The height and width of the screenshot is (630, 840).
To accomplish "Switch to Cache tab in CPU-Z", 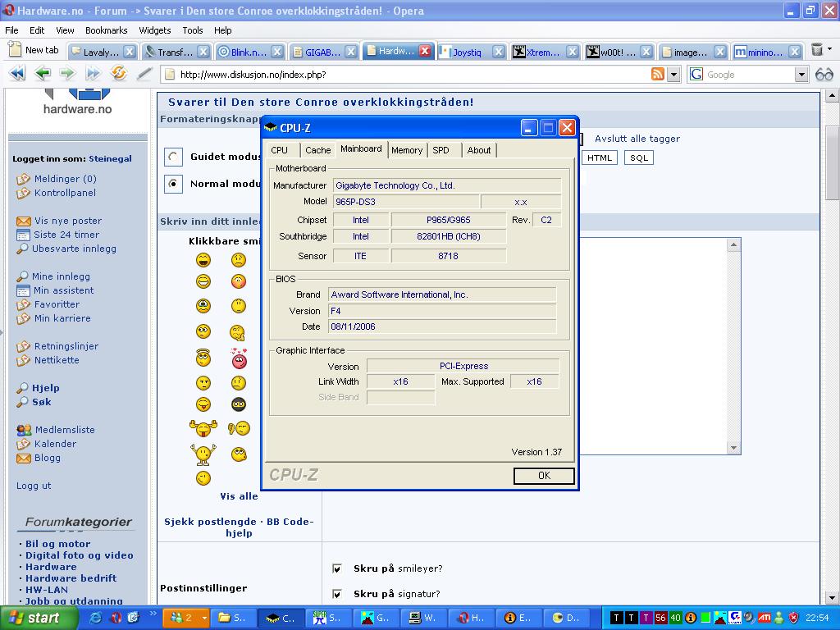I will (317, 150).
